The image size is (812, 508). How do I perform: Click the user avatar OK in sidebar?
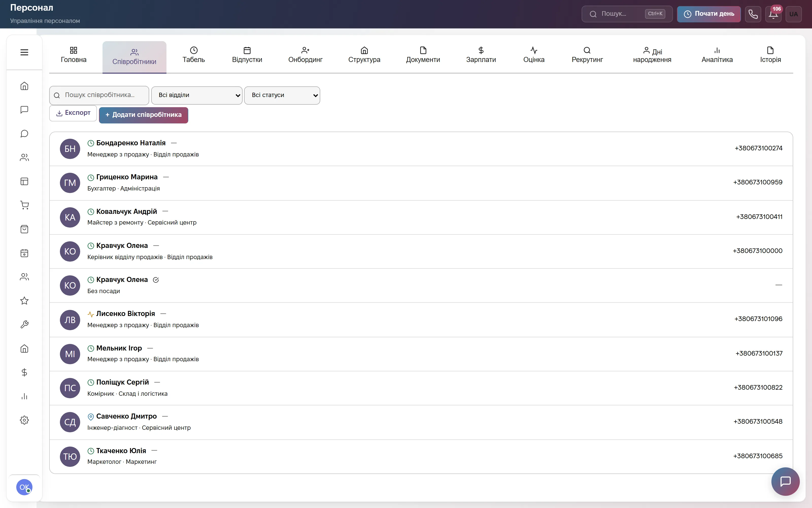(x=24, y=487)
